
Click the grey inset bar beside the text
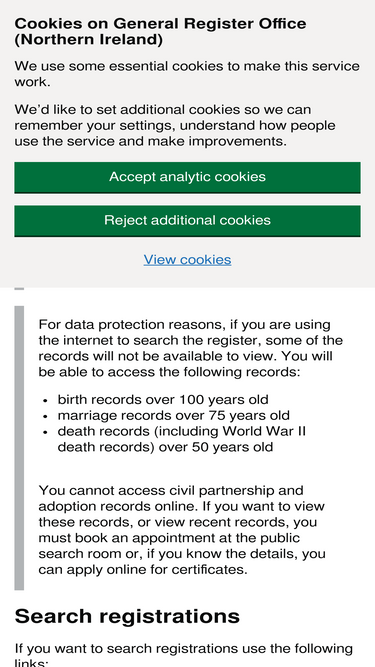click(x=19, y=448)
